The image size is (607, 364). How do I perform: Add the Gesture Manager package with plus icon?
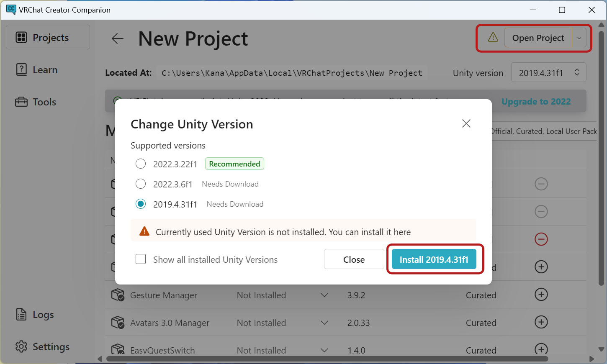[x=541, y=294]
